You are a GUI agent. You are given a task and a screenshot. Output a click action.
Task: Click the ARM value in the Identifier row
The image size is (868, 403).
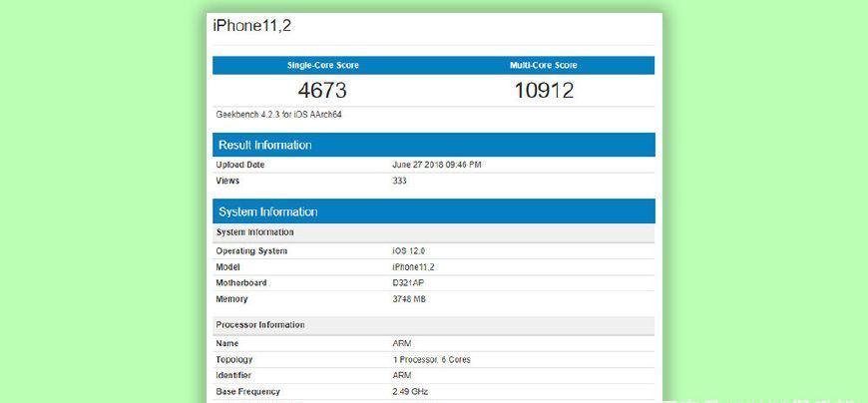pos(402,375)
